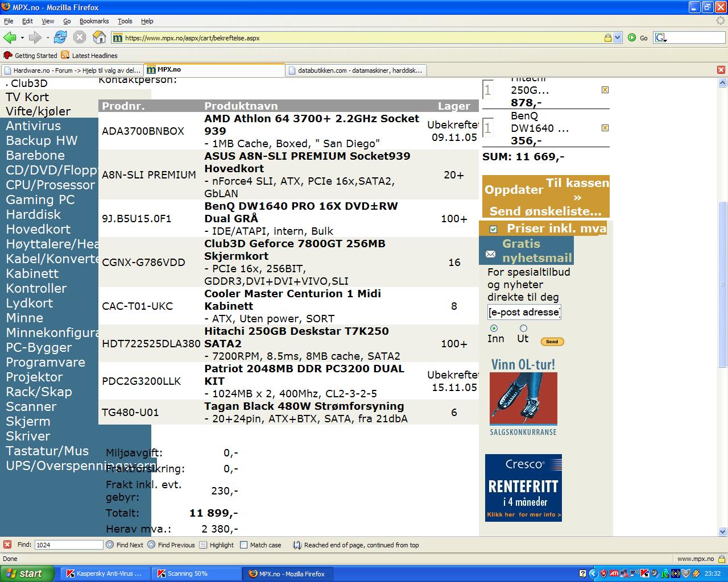Click the vertical page scrollbar thumb
The image size is (728, 582).
coord(723,284)
